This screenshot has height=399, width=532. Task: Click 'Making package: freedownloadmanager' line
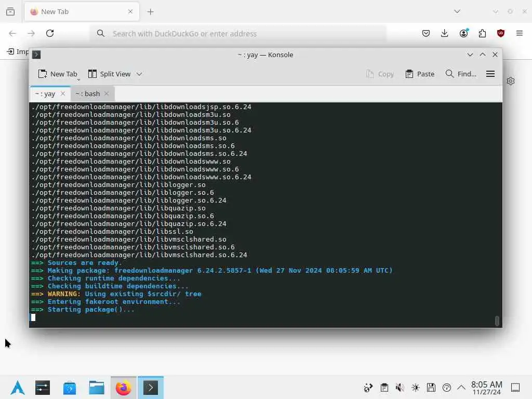pos(212,271)
